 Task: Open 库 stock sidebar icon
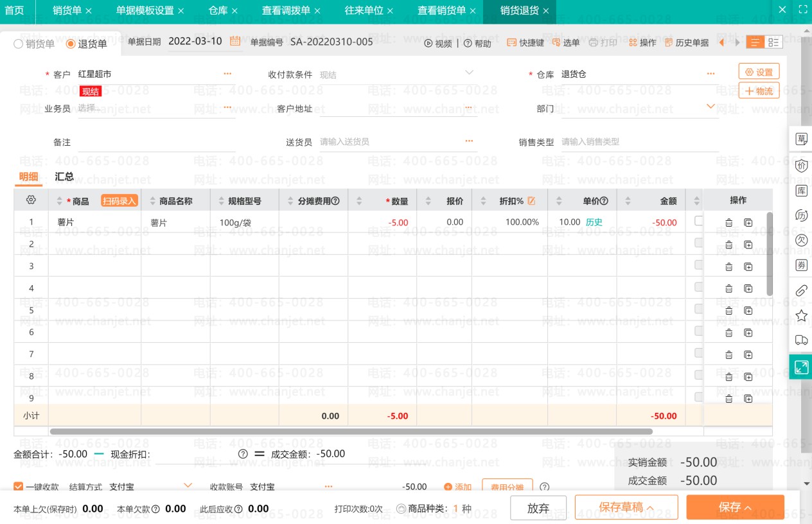tap(801, 191)
